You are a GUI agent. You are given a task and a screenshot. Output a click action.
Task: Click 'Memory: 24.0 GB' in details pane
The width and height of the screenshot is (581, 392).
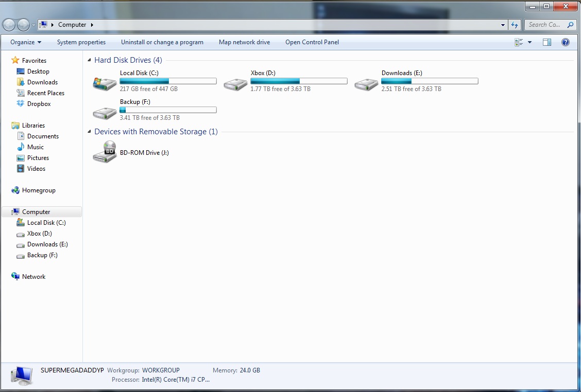(x=236, y=370)
